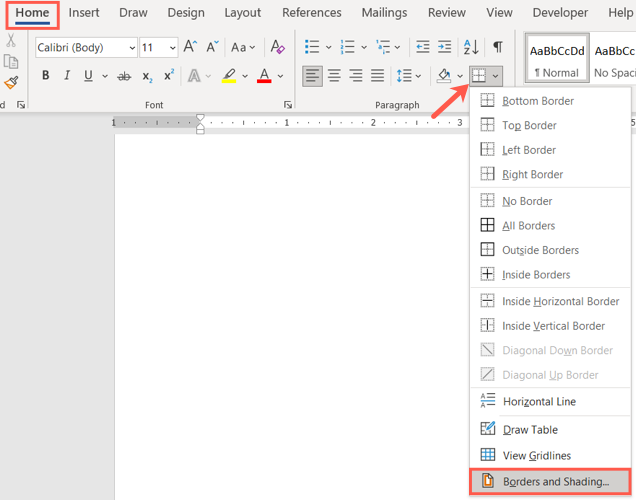
Task: Choose All Borders from the menu
Action: coord(528,226)
